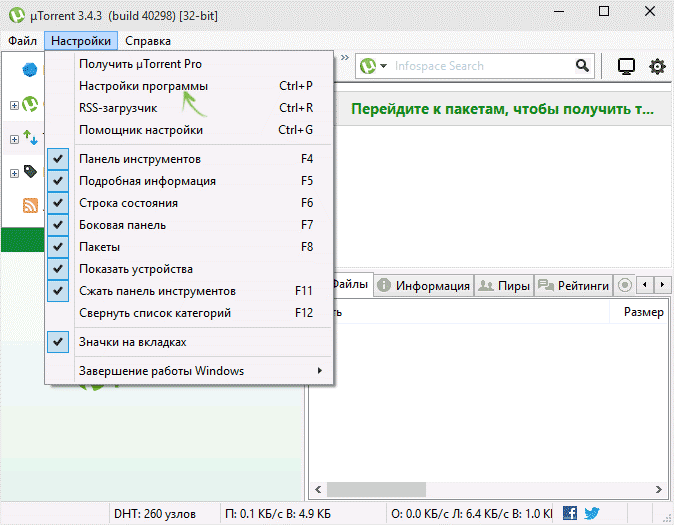Choose RSS-загрузчик menu entry
Screen dimensions: 674x525
(x=189, y=108)
